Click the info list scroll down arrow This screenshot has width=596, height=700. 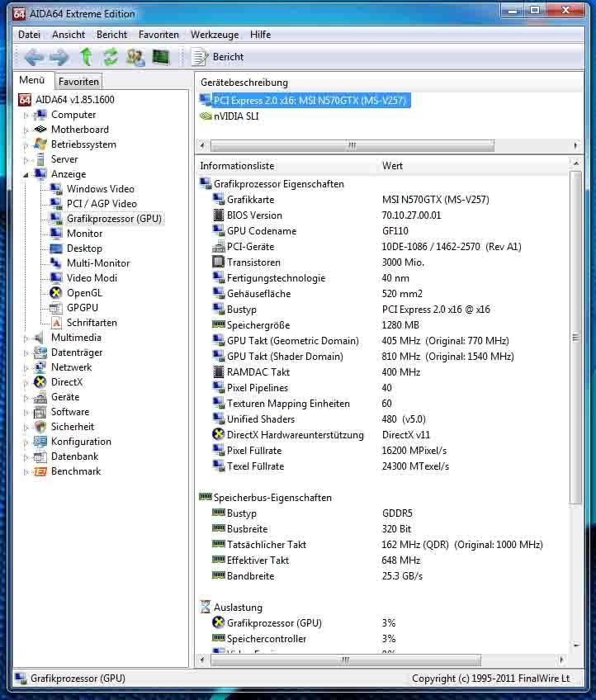click(x=576, y=645)
